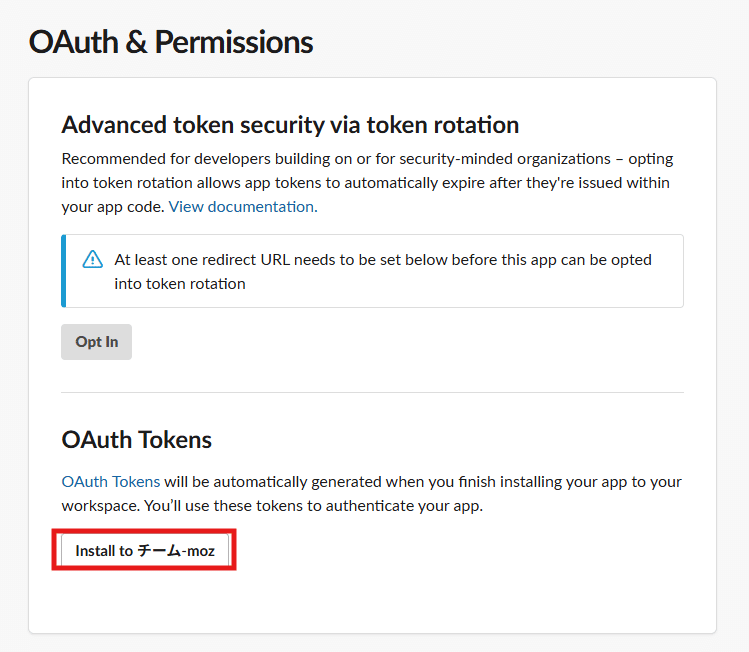749x652 pixels.
Task: Click 'security-minded organizations' phrase in description
Action: pos(505,159)
